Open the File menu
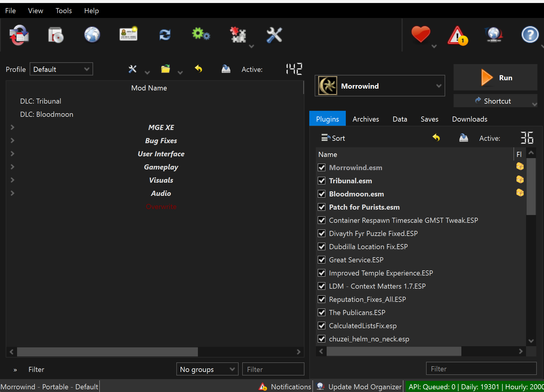 click(x=10, y=11)
